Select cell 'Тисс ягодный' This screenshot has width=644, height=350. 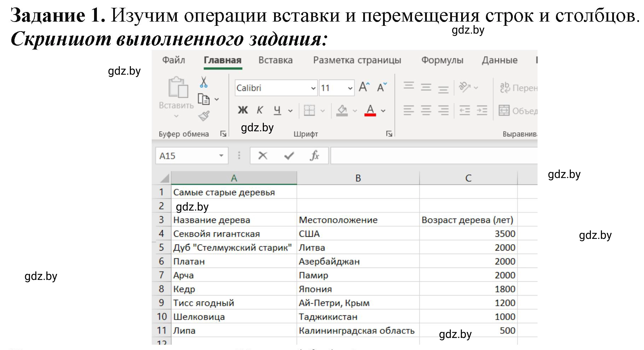[234, 303]
